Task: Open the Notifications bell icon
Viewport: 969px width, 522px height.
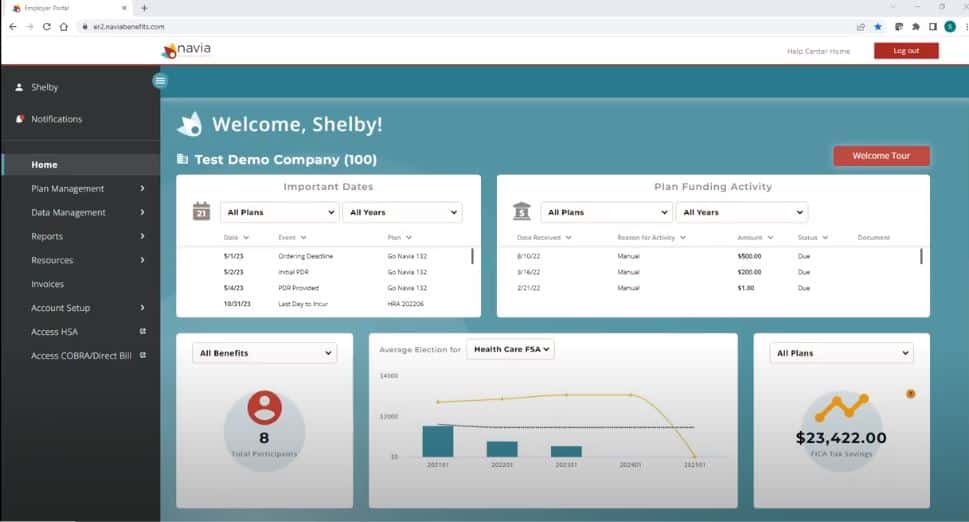Action: (x=20, y=119)
